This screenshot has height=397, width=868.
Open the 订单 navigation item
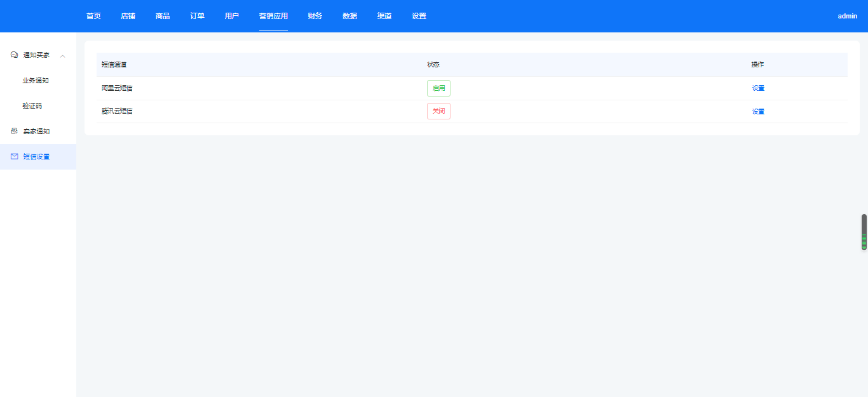click(x=197, y=16)
